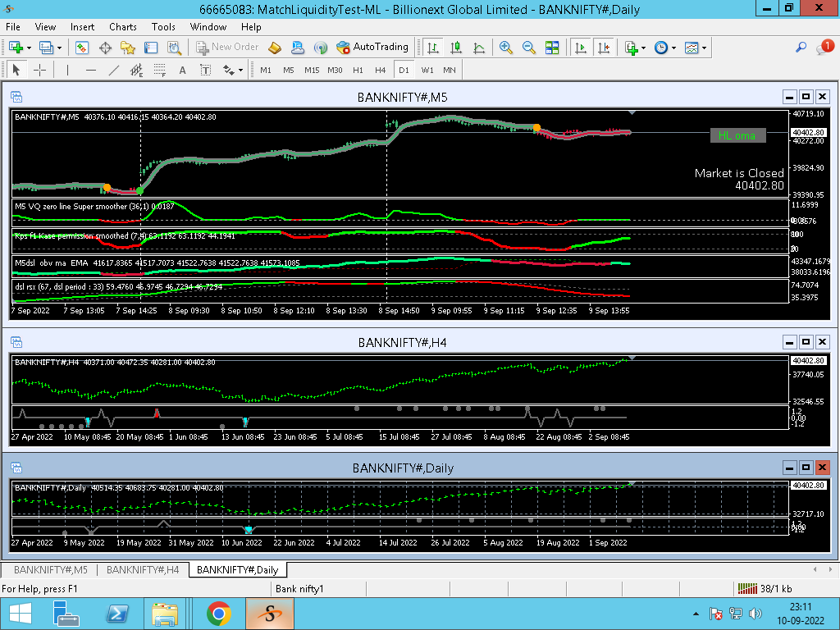The image size is (840, 630).
Task: Toggle AutoTrading on or off
Action: [x=372, y=47]
